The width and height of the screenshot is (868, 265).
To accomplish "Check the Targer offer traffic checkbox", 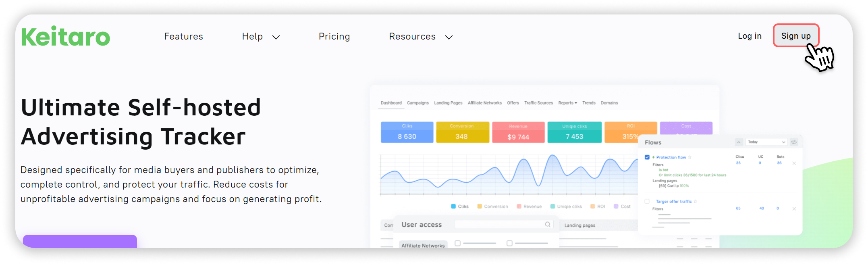I will pos(647,201).
